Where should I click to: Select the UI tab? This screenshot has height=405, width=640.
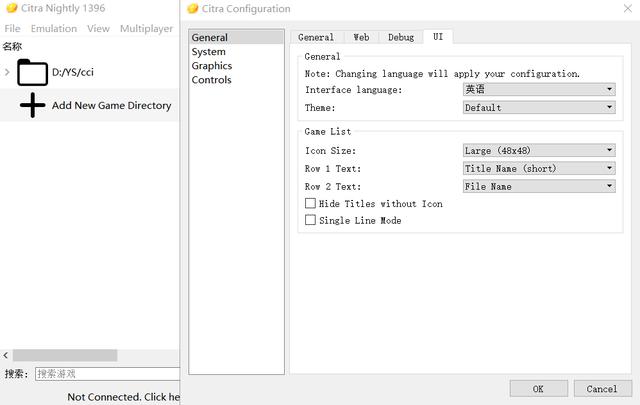coord(438,36)
